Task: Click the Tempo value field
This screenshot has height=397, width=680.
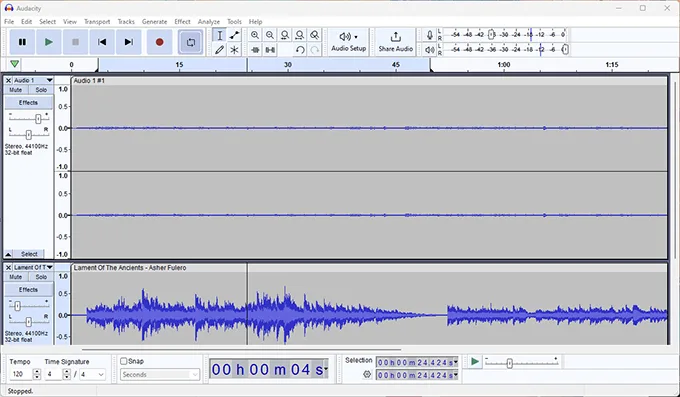Action: pos(21,374)
